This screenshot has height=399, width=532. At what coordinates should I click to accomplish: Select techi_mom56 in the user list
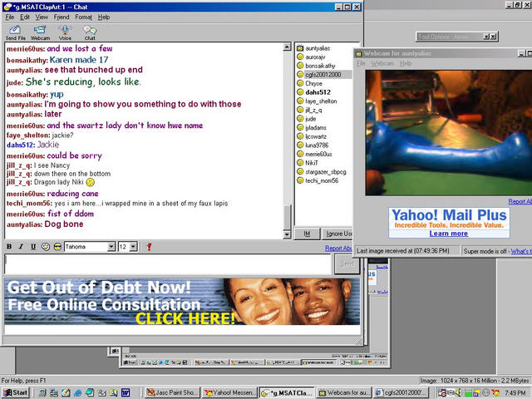322,180
